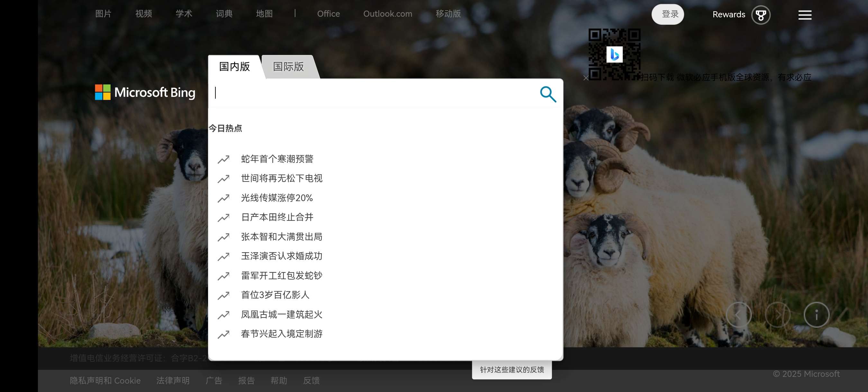The image size is (868, 392).
Task: Open the hamburger menu icon
Action: click(x=805, y=15)
